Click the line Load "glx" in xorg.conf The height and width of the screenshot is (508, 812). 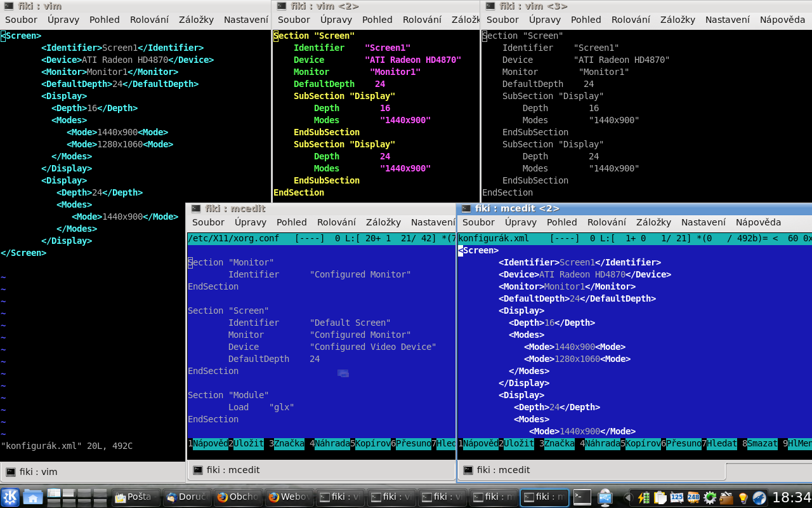click(x=261, y=407)
